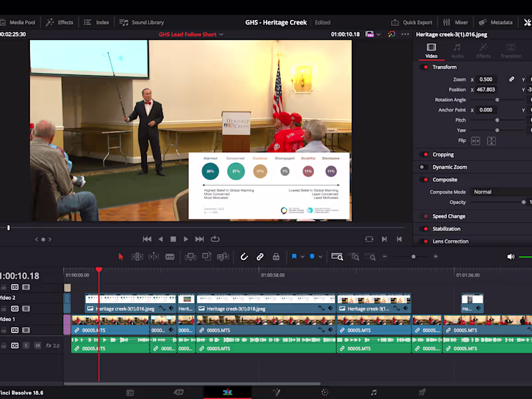Viewport: 532px width, 399px height.
Task: Open the Fusion page
Action: coord(277,392)
